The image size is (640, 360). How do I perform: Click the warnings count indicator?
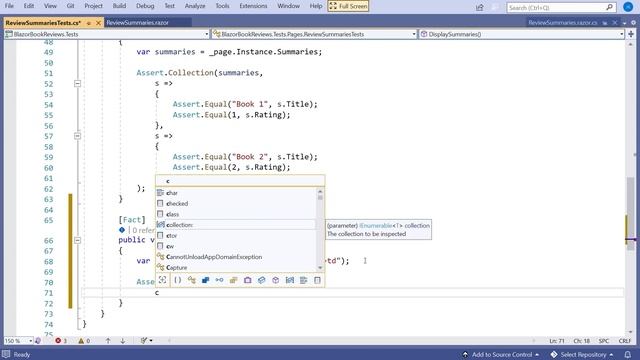[84, 340]
